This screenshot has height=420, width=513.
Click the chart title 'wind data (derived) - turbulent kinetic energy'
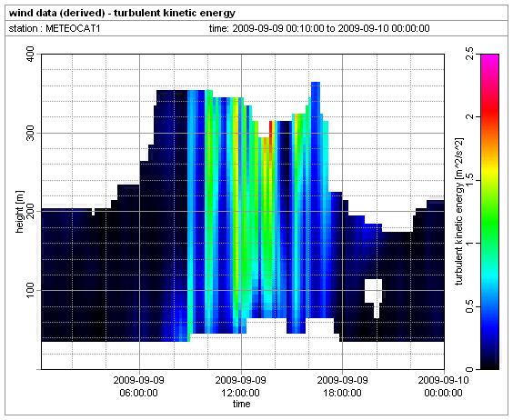(122, 14)
